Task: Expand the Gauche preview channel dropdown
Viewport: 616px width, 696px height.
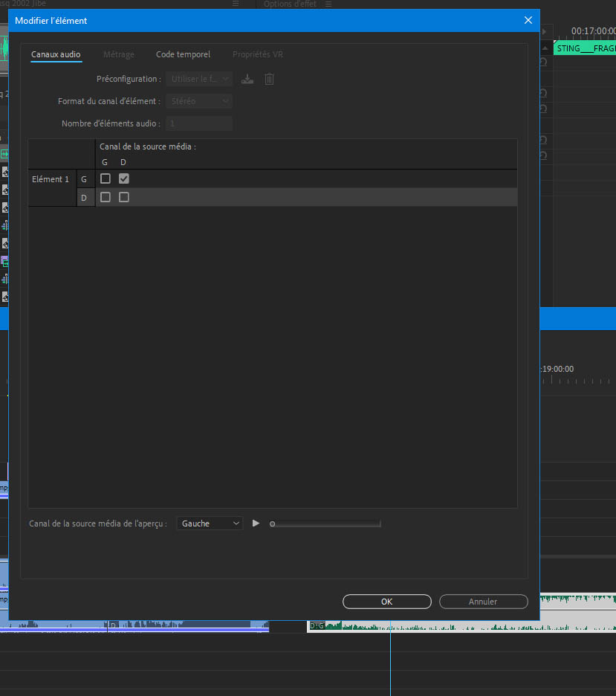Action: pos(210,523)
